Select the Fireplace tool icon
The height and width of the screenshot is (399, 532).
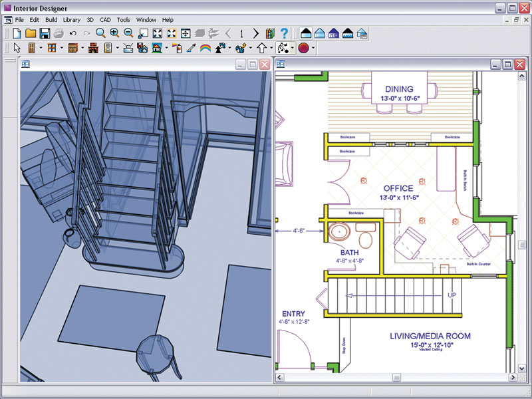tap(94, 48)
